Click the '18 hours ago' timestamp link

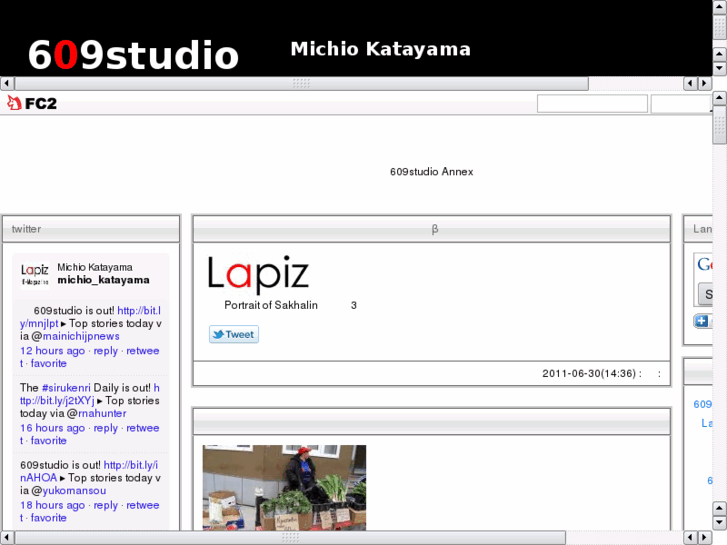52,505
